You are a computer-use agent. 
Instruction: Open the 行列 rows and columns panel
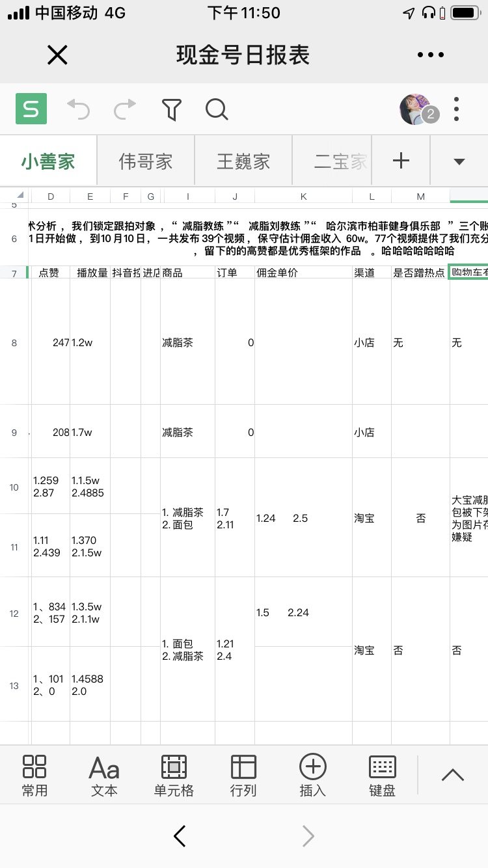click(243, 776)
